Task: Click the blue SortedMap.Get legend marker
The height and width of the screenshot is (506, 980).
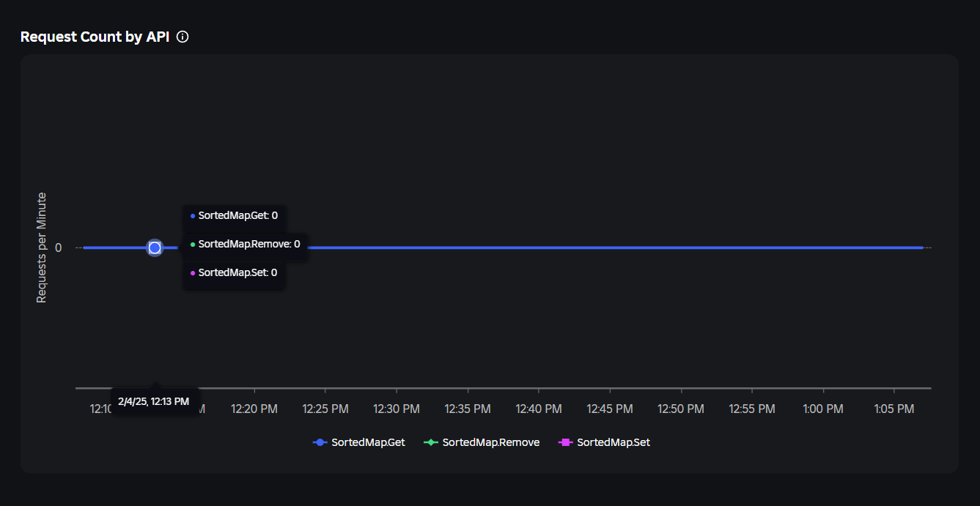Action: (x=320, y=442)
